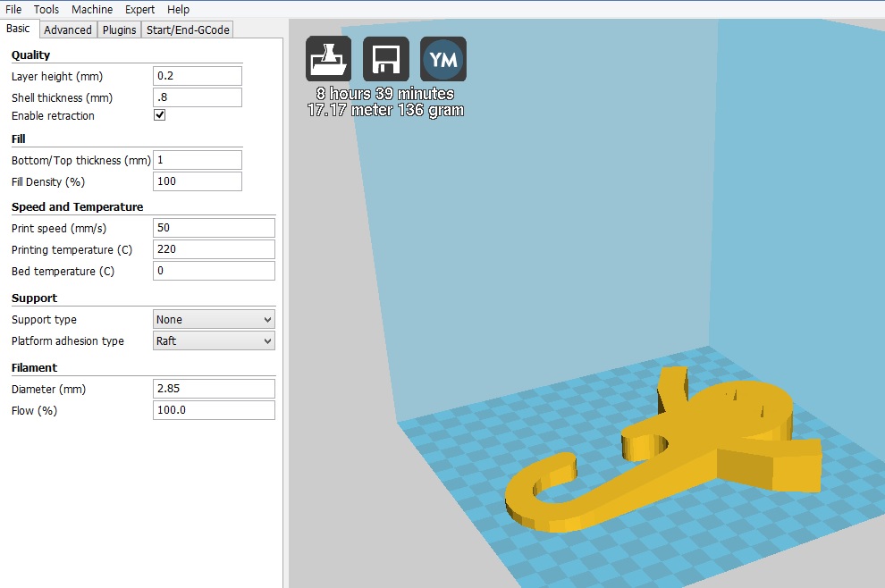885x588 pixels.
Task: Click the '17.17 meter 136 gram' estimate text
Action: pos(385,110)
